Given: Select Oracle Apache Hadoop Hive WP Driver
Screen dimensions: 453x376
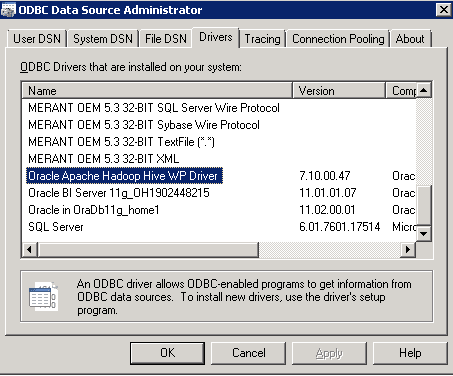Looking at the screenshot, I should click(x=124, y=176).
